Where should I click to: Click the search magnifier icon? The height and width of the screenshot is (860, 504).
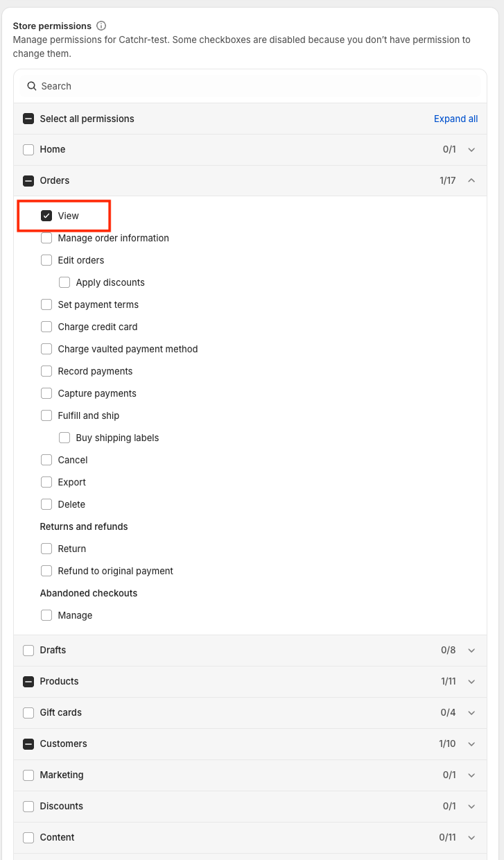point(31,86)
